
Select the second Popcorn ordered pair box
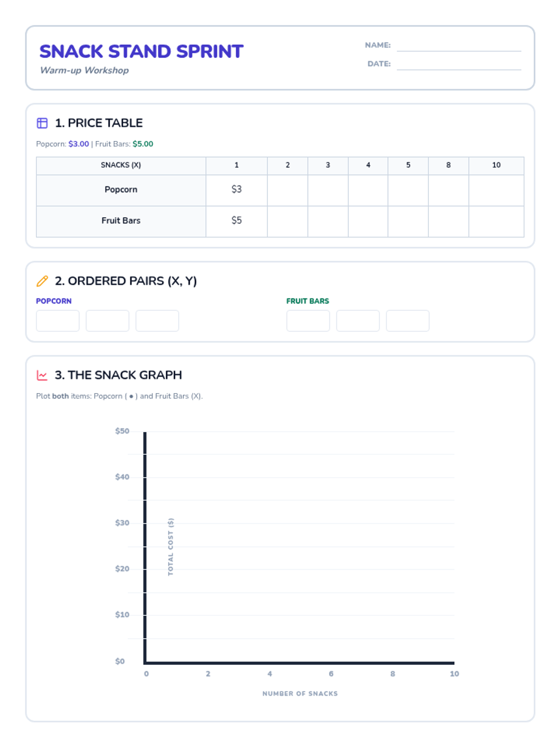(107, 321)
